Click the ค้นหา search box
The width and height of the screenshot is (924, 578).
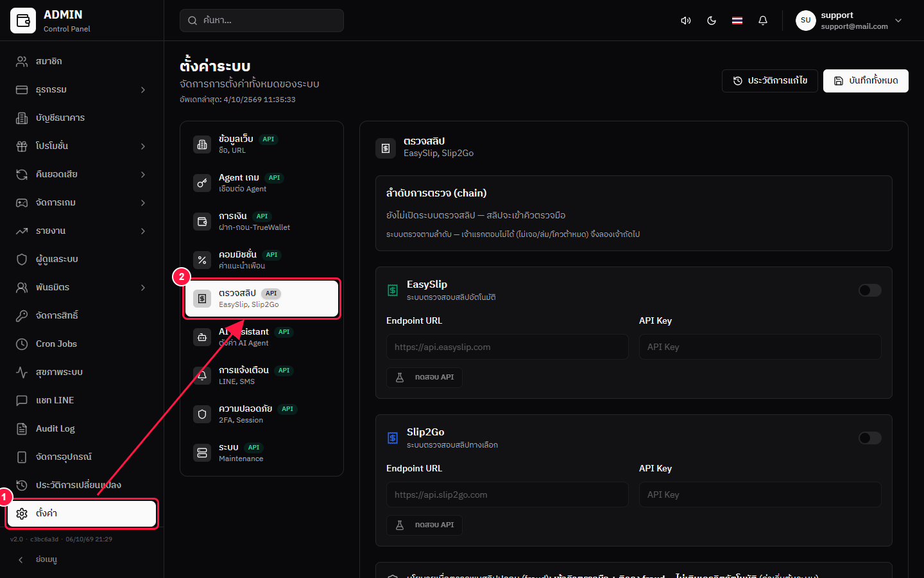[262, 21]
